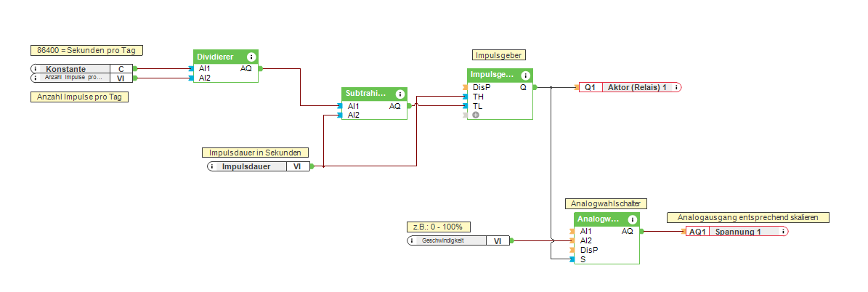Click info icon beside Geschwindigkeit input
This screenshot has width=868, height=292.
[x=411, y=241]
